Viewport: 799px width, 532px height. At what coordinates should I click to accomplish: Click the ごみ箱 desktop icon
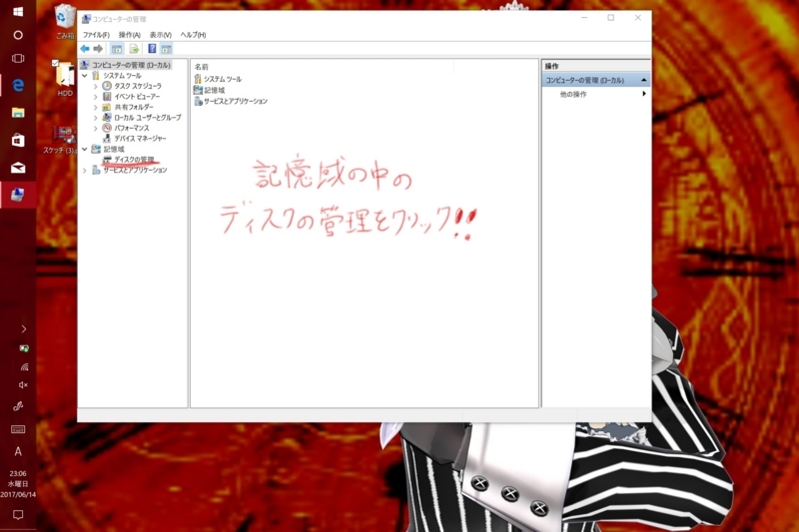(x=65, y=21)
